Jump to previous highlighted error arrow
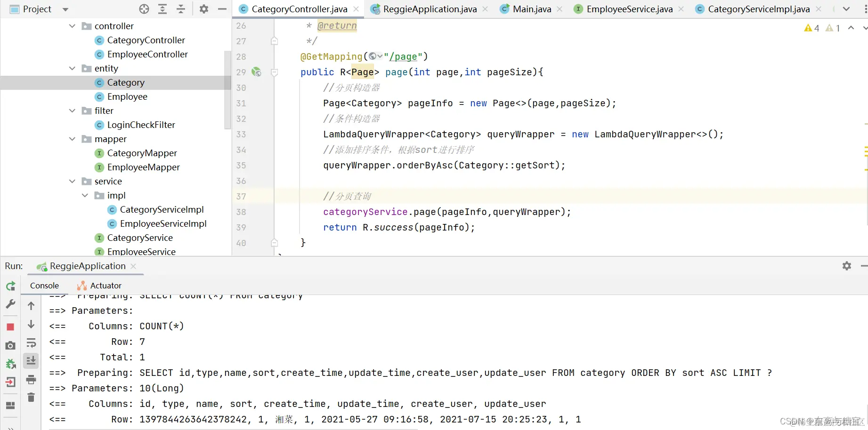Image resolution: width=868 pixels, height=430 pixels. click(851, 28)
